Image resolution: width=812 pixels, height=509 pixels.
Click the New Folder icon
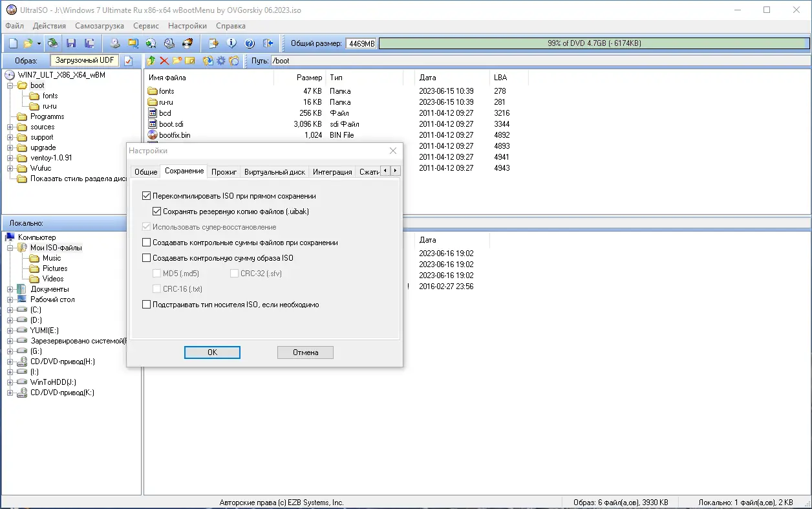177,61
